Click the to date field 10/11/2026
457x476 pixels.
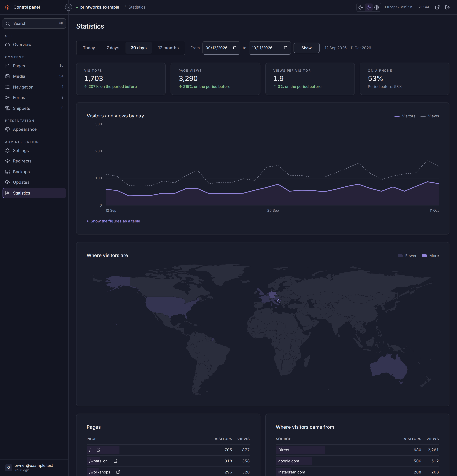tap(270, 48)
